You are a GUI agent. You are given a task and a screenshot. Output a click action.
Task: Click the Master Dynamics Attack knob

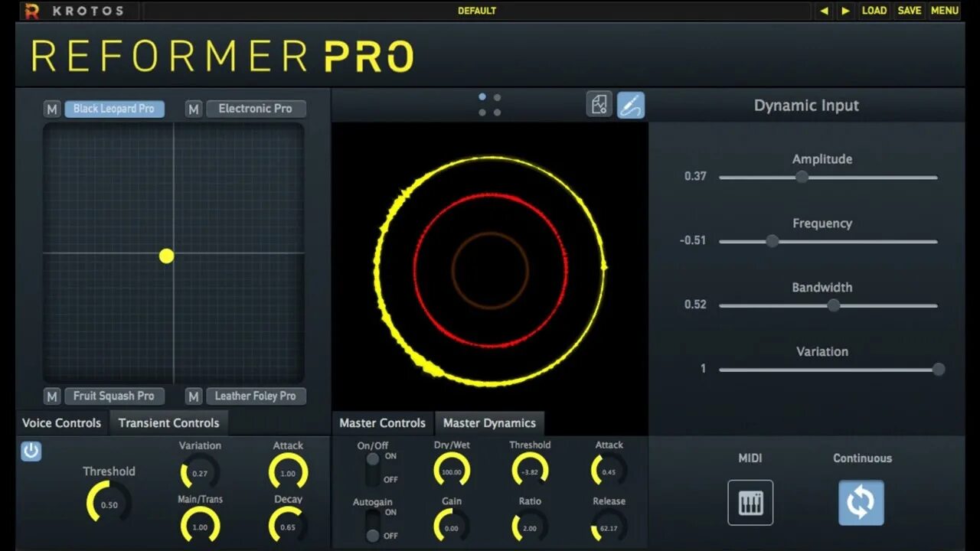(x=609, y=471)
